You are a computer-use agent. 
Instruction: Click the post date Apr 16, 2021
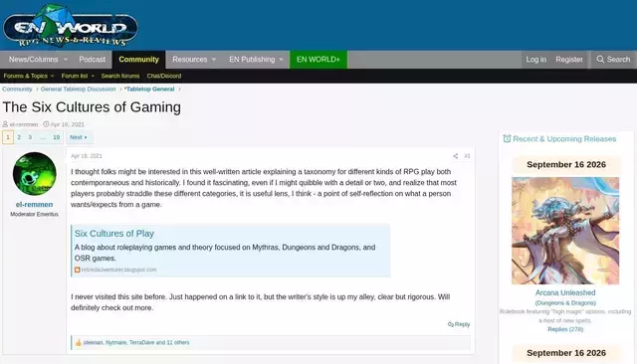[x=87, y=156]
